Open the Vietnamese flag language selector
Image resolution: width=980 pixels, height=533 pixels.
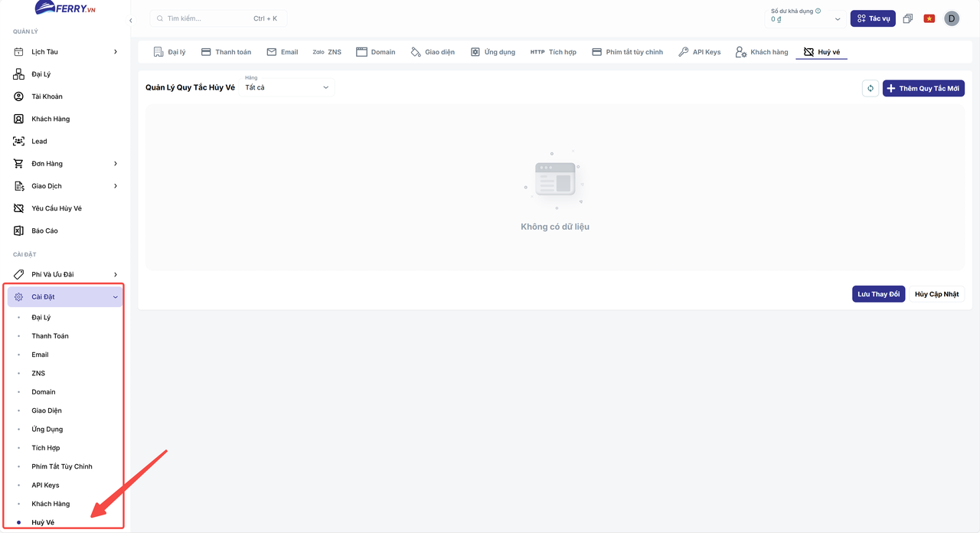[x=929, y=18]
